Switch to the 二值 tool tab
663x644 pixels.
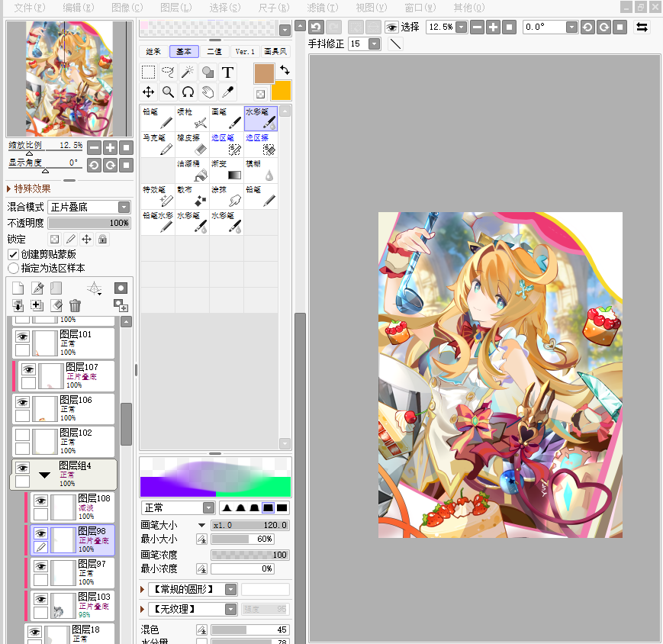point(214,52)
